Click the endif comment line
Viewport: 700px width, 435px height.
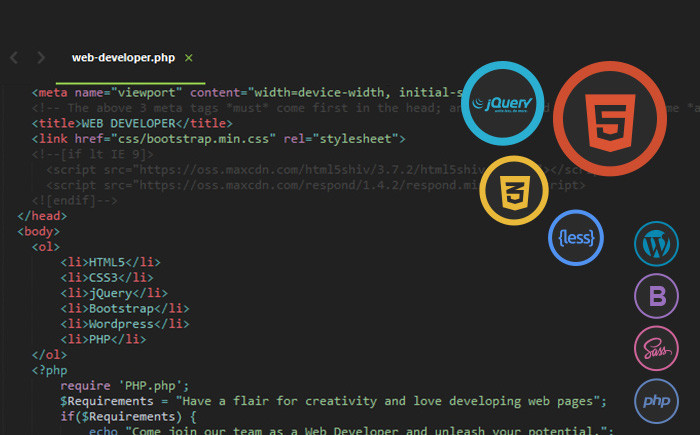(x=75, y=201)
